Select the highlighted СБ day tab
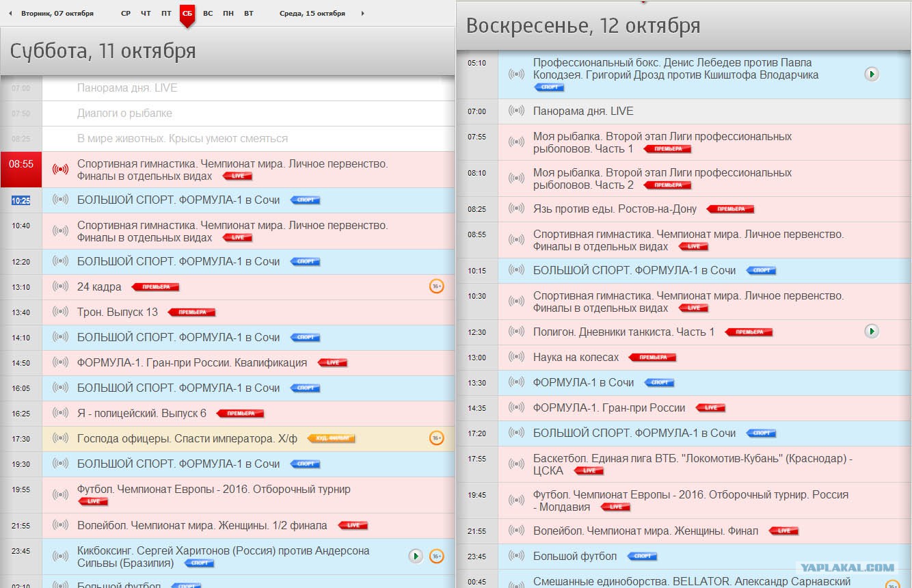This screenshot has width=912, height=588. (187, 14)
